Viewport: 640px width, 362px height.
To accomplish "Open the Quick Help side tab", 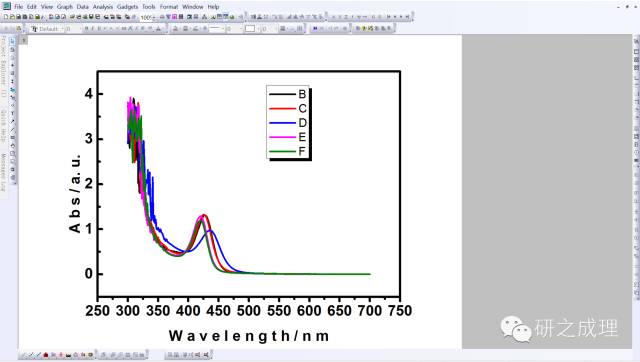I will (3, 126).
